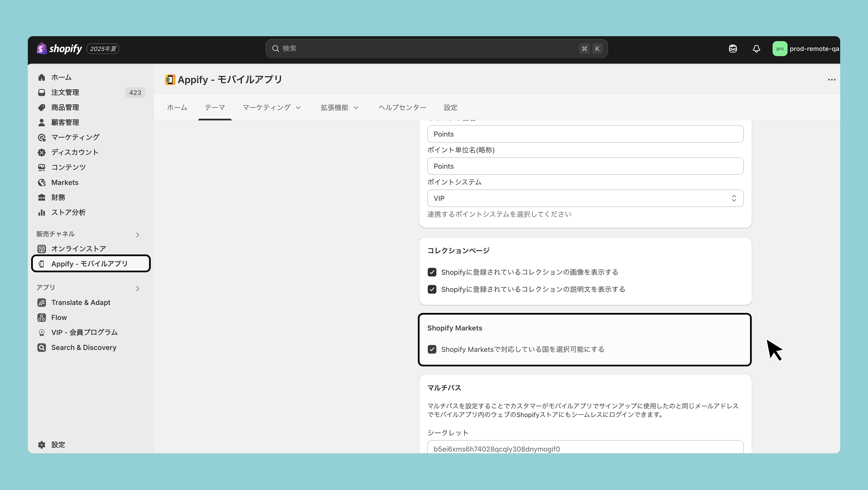Go to 注文管理 in the sidebar
This screenshot has height=490, width=868.
[x=65, y=92]
